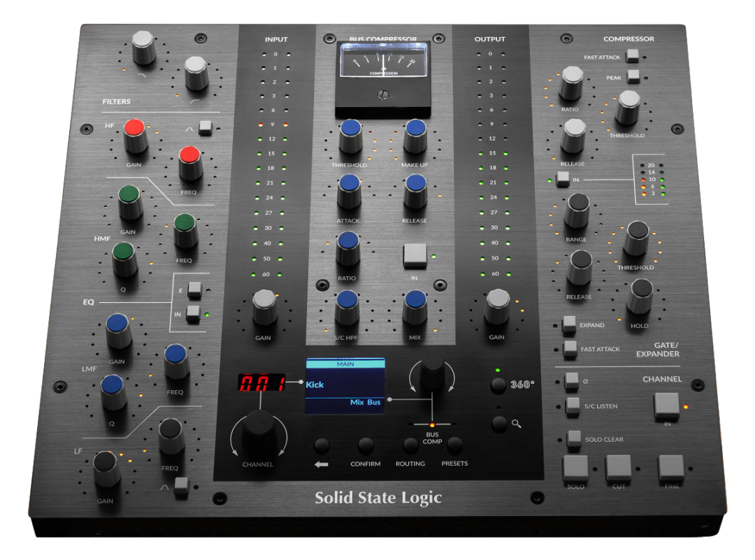Select the blue LMF FREQ knob
The width and height of the screenshot is (755, 560).
pos(176,360)
